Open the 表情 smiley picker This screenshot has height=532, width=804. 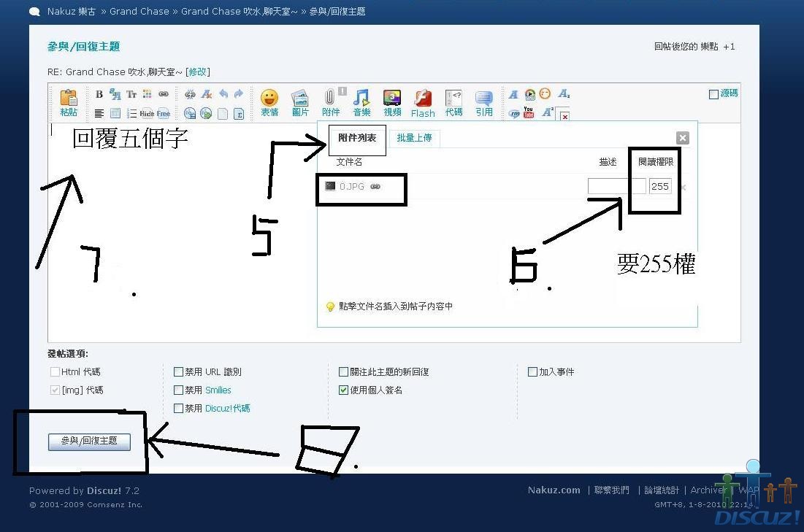[269, 102]
